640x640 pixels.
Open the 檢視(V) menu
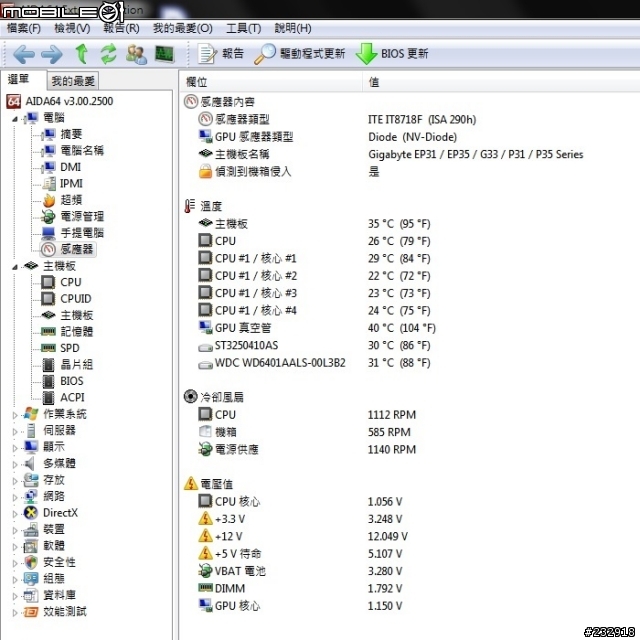click(x=72, y=28)
